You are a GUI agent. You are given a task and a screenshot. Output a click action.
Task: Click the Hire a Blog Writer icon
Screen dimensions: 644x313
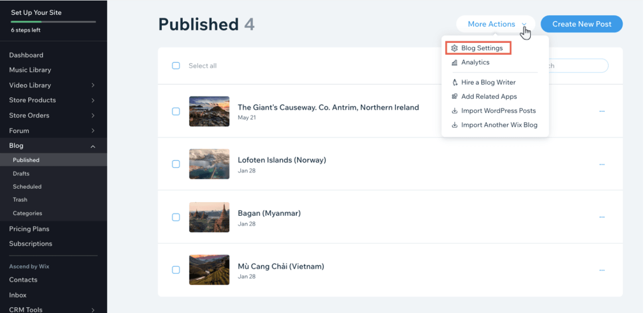pos(454,82)
